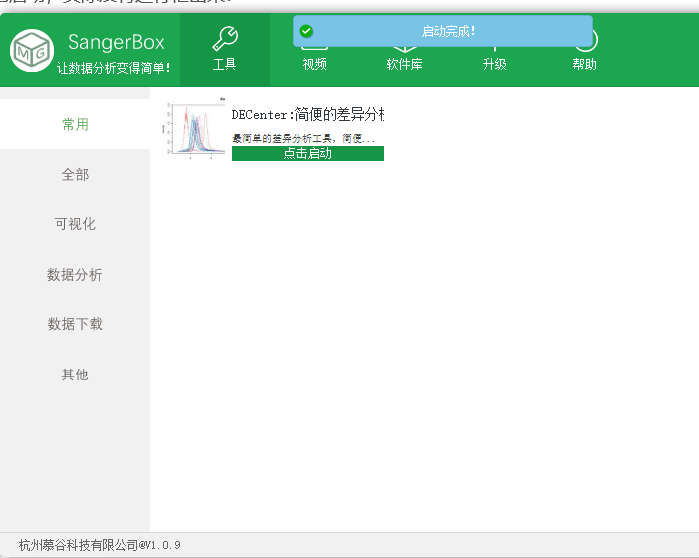Select the 常用 sidebar category

point(75,124)
